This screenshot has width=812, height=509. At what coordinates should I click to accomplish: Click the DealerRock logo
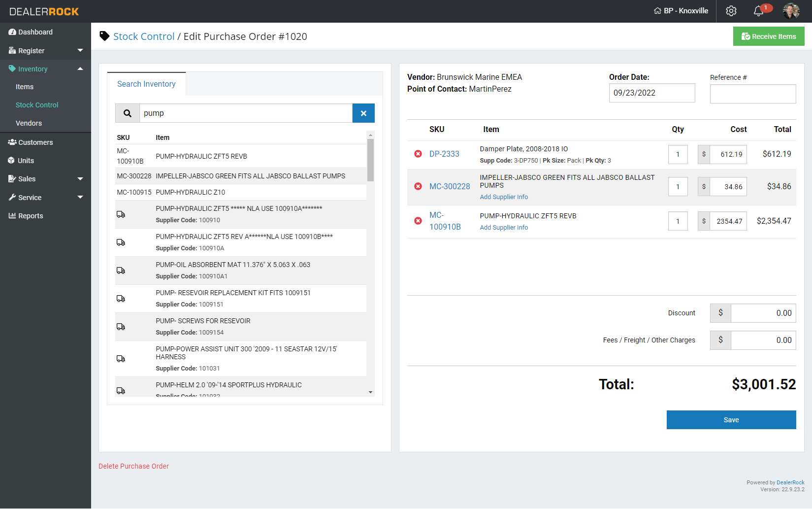coord(44,11)
